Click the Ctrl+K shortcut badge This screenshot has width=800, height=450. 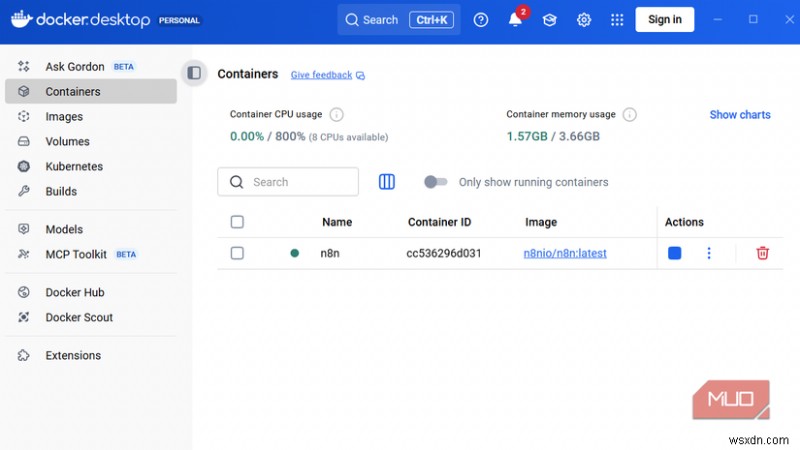tap(431, 20)
